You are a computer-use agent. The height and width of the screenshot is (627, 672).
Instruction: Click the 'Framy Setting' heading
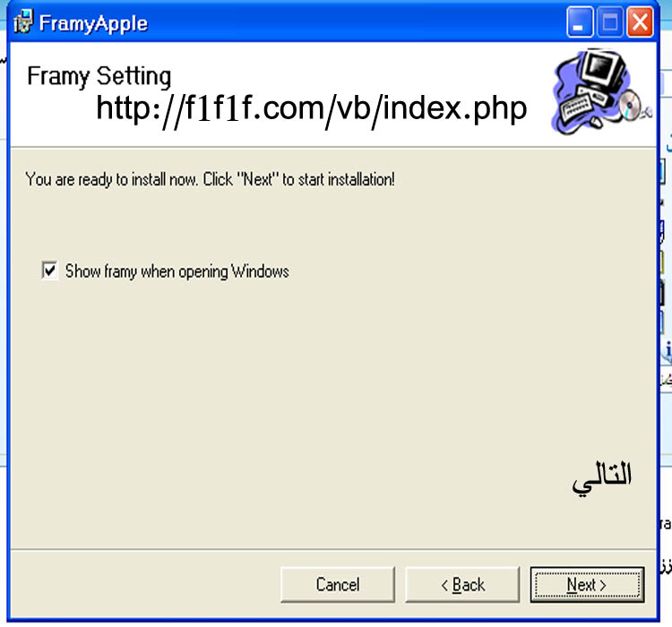pos(99,76)
